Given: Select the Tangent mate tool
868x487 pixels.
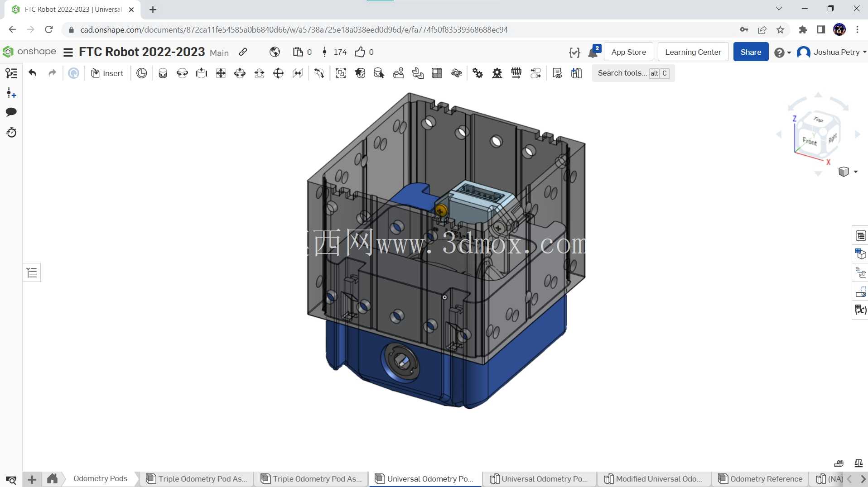Looking at the screenshot, I should [319, 73].
